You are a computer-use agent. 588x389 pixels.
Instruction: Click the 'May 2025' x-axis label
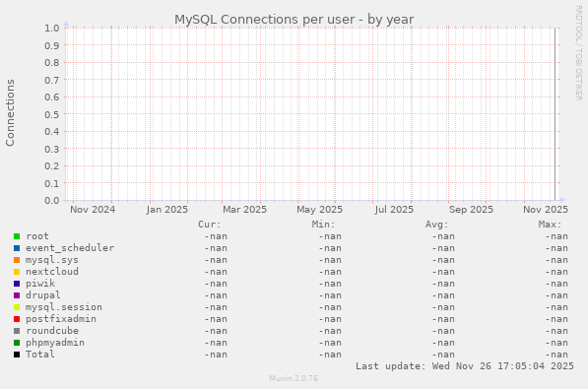point(319,210)
